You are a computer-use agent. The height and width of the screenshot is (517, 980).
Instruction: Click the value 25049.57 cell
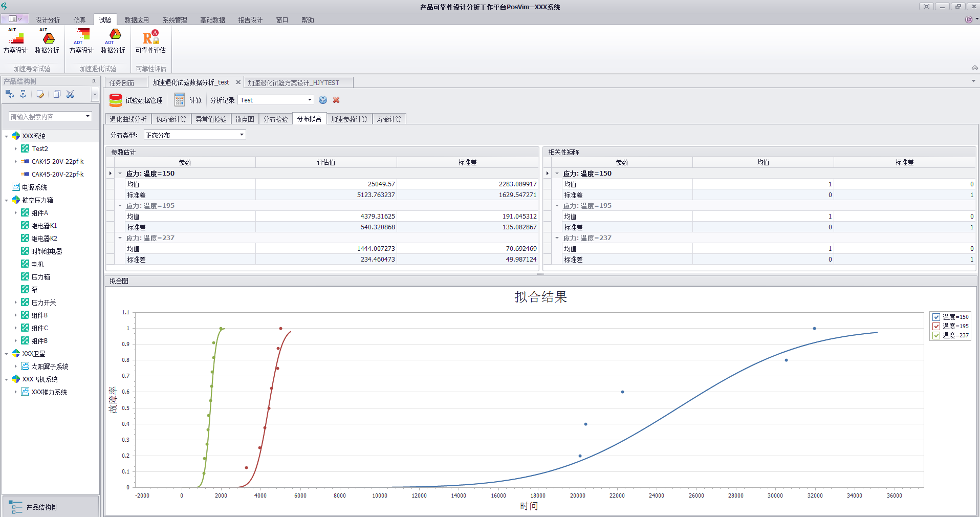[326, 184]
